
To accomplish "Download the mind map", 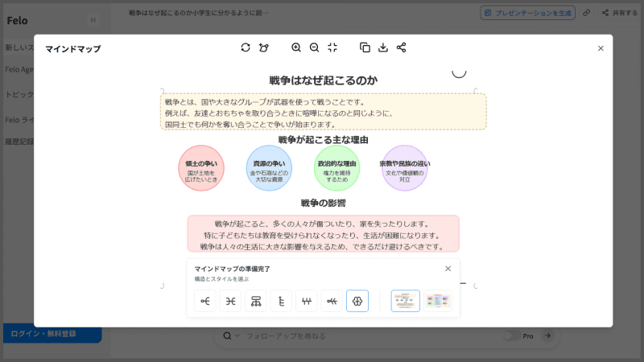I will pyautogui.click(x=383, y=47).
